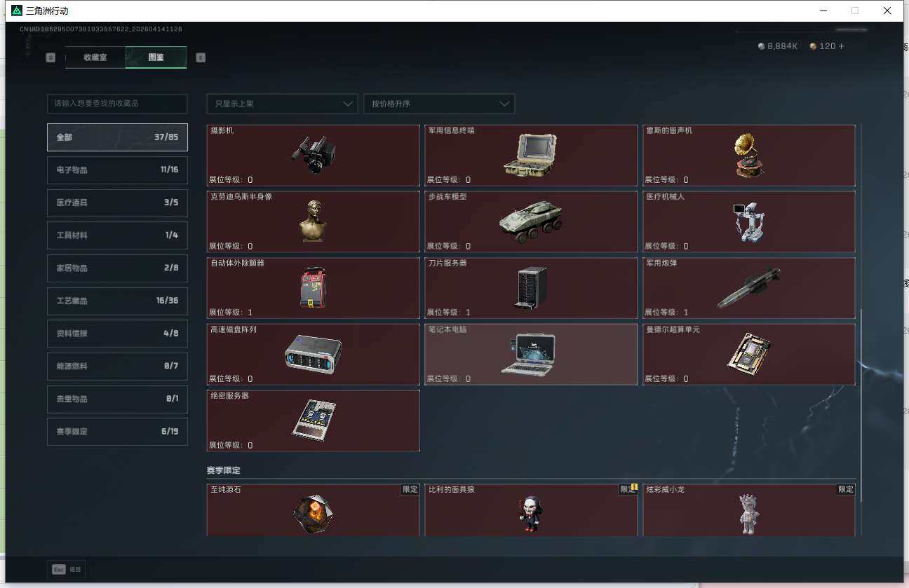Open the 克劳迪乌斯半身像 bust icon

point(313,221)
